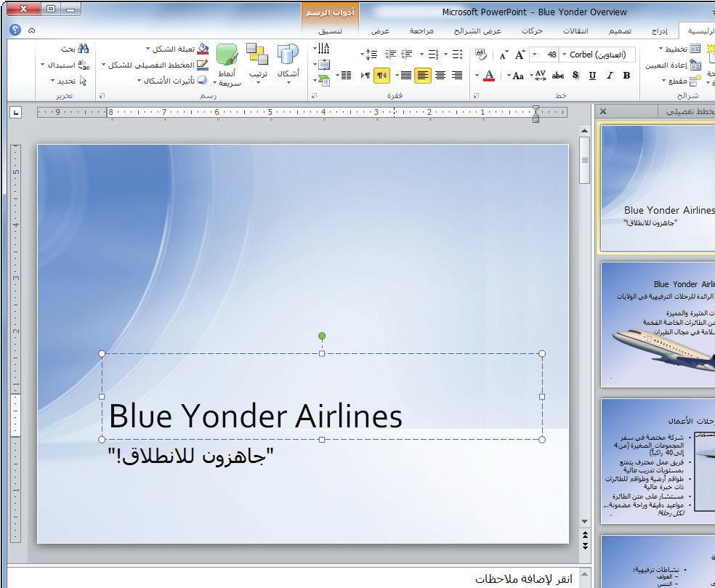
Task: Switch to the View (عرض) tab
Action: [380, 31]
